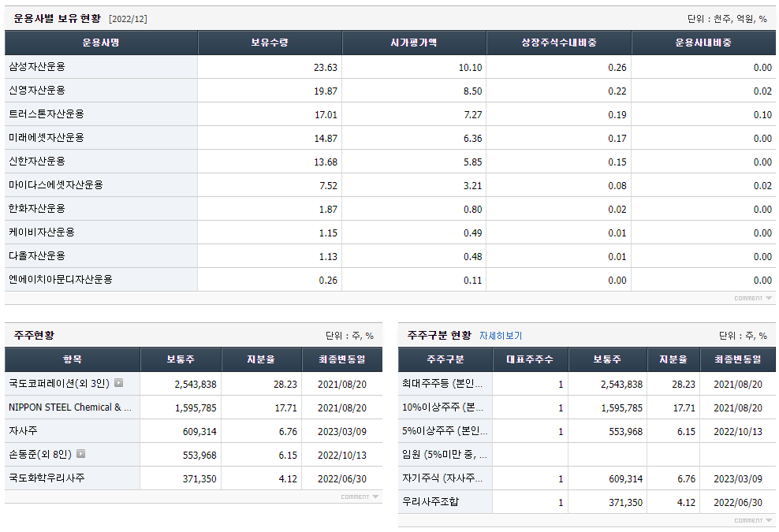Screen dimensions: 779x532
Task: Select the 신한자산운용 row name
Action: pyautogui.click(x=37, y=162)
